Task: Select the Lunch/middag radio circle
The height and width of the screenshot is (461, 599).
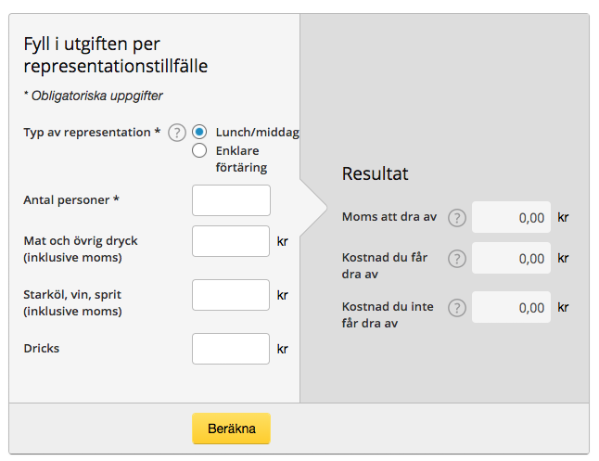Action: (199, 132)
